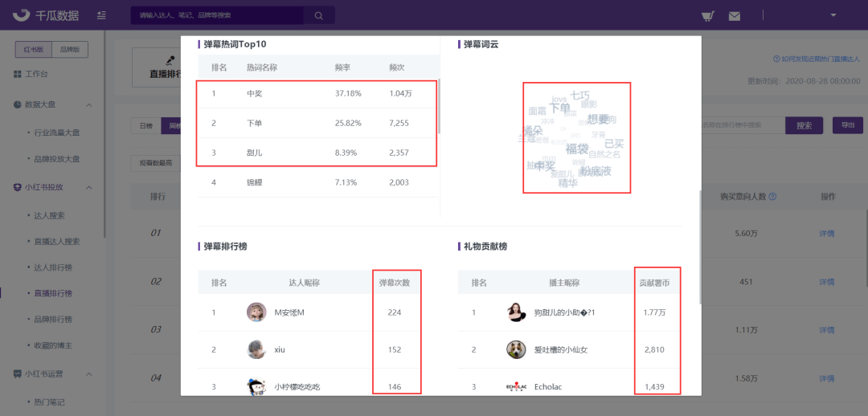Viewport: 868px width, 416px height.
Task: Switch to 品牌版 version toggle
Action: 71,50
